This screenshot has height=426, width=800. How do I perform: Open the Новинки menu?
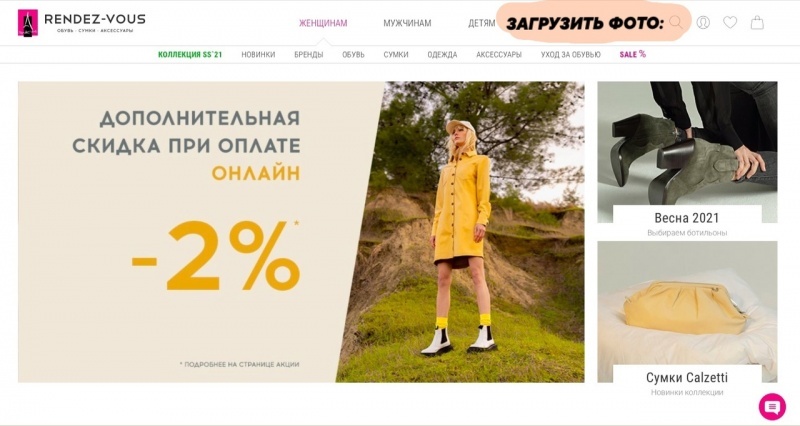[x=258, y=55]
